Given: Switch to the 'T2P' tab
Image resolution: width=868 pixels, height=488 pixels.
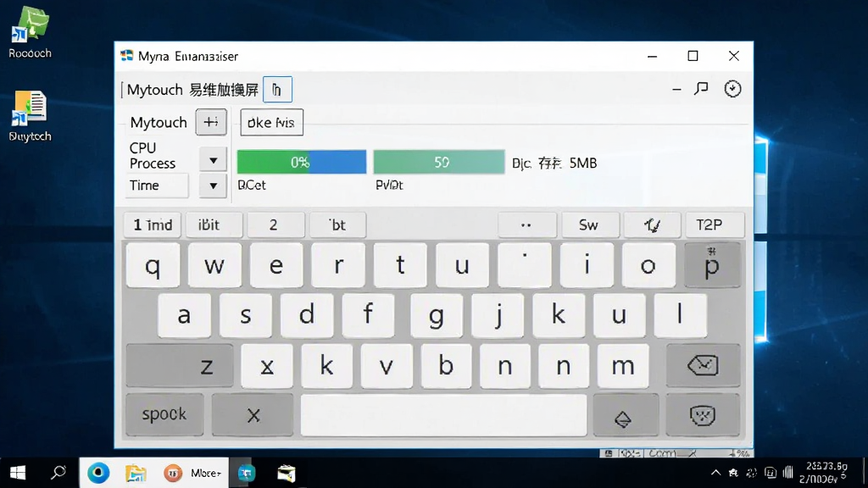Looking at the screenshot, I should (x=715, y=225).
